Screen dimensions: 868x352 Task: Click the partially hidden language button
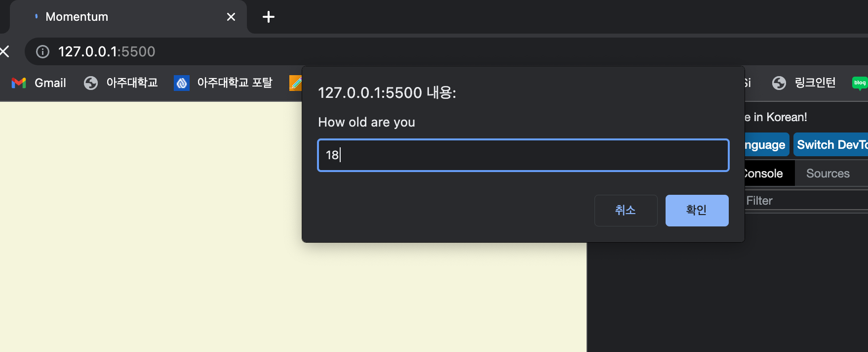(x=767, y=144)
